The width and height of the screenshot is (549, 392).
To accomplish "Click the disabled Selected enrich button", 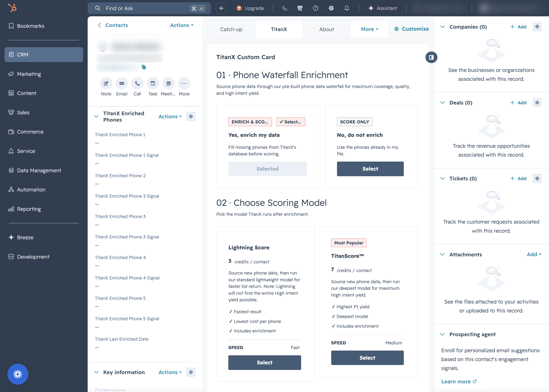I will point(267,169).
